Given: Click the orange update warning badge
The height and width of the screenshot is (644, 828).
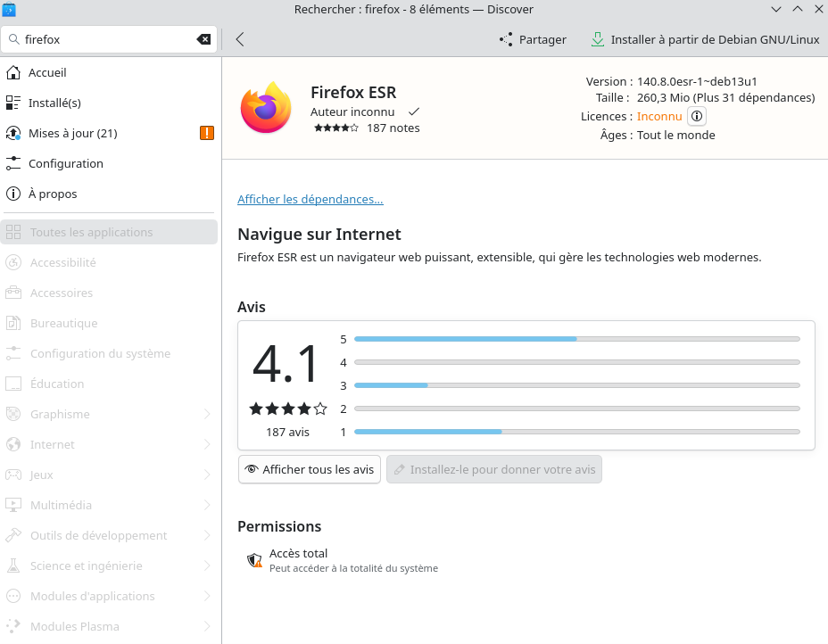Looking at the screenshot, I should (x=207, y=133).
